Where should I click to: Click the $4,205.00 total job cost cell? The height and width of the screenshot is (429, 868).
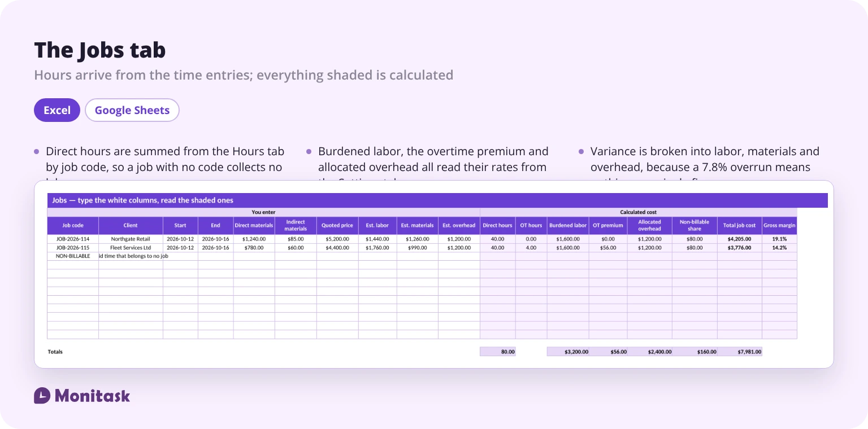(x=740, y=239)
